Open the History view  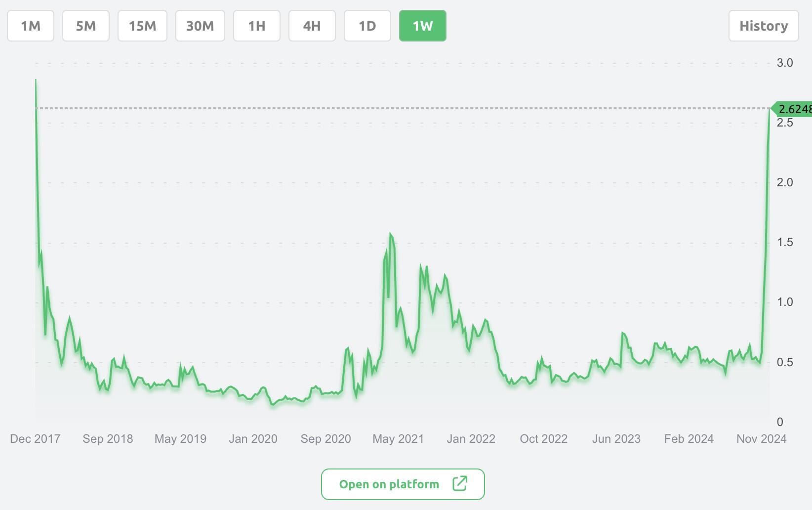(x=763, y=26)
